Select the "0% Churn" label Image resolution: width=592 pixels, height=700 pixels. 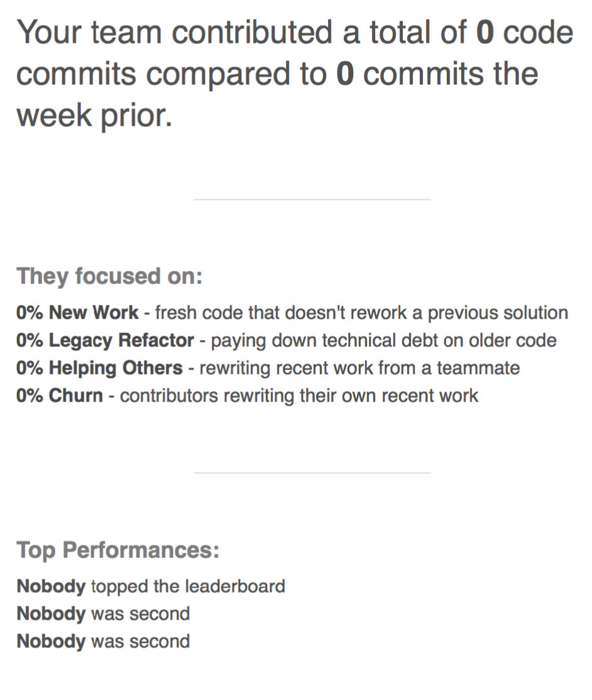60,396
